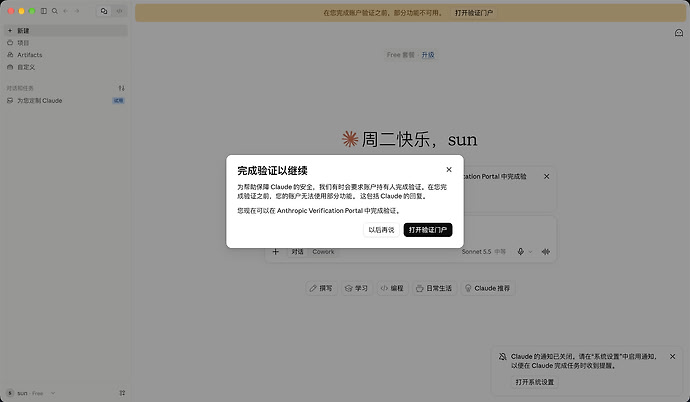This screenshot has width=690, height=402.
Task: Choose the 撰写 suggestion chip
Action: [x=321, y=288]
